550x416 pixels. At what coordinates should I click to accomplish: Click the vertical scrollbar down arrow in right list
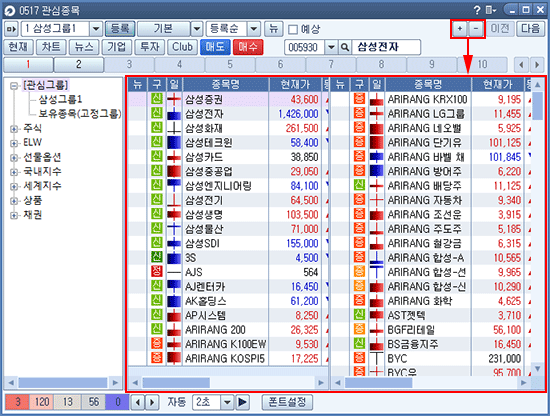click(x=537, y=368)
